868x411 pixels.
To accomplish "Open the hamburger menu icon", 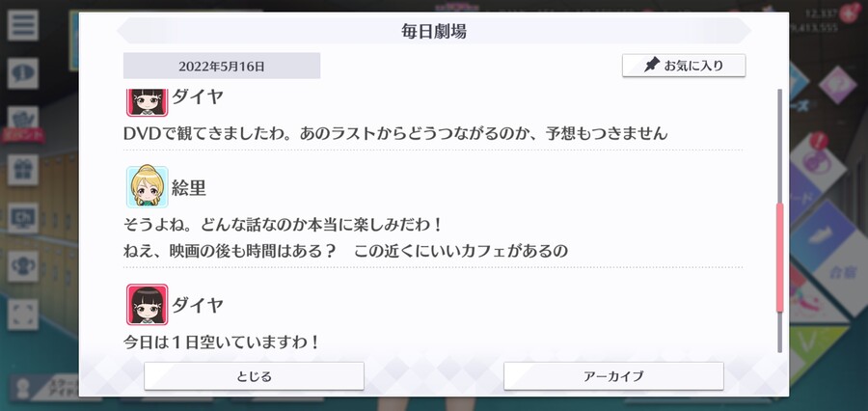I will (x=23, y=25).
